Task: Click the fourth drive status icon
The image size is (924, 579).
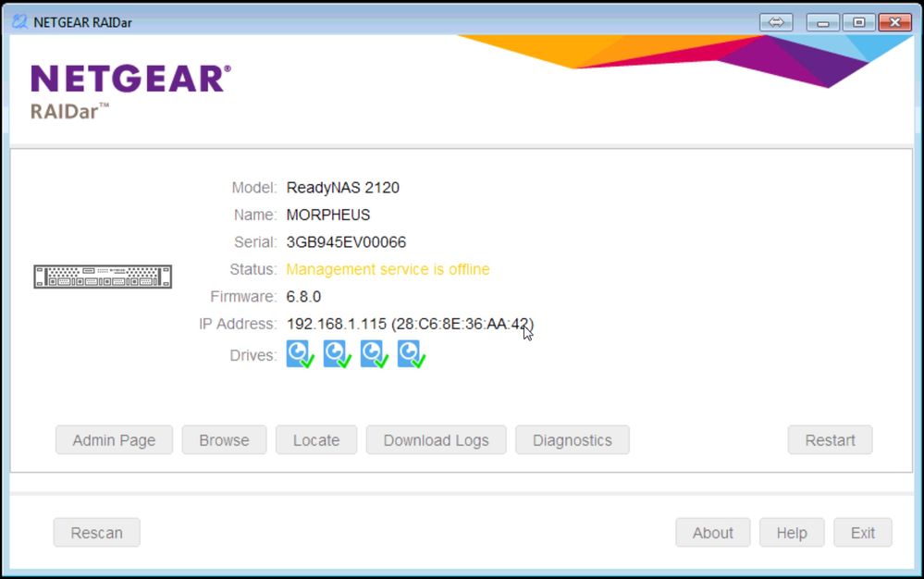Action: 412,354
